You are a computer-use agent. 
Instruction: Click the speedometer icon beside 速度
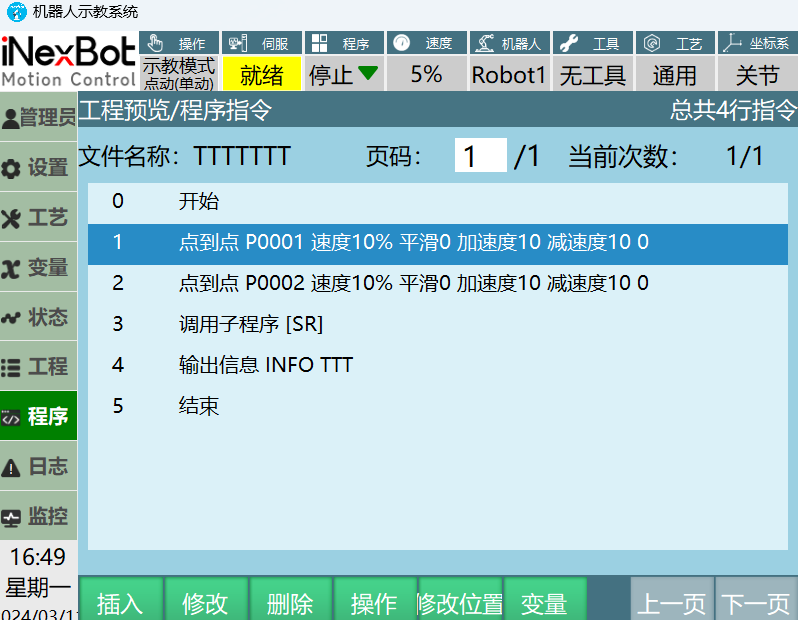(x=401, y=43)
